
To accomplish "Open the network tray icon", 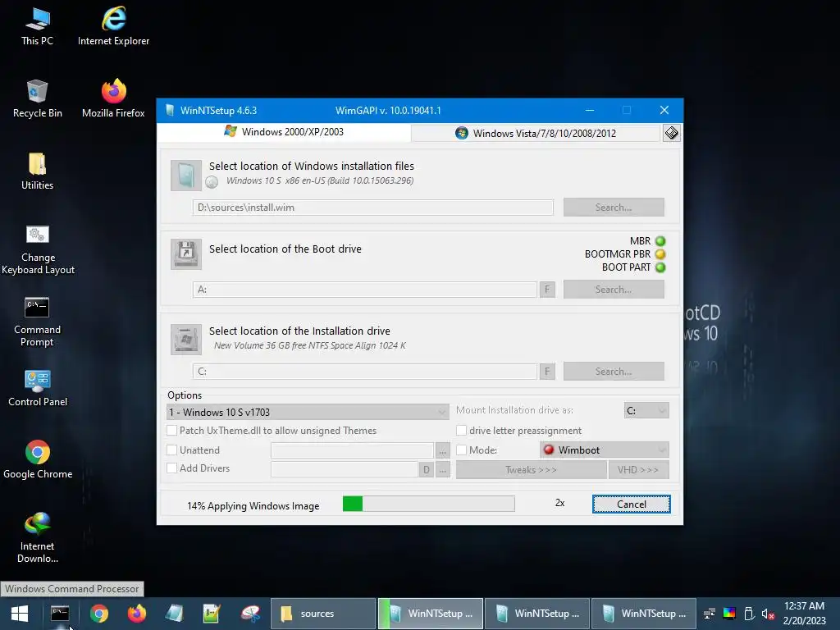I will [x=710, y=614].
